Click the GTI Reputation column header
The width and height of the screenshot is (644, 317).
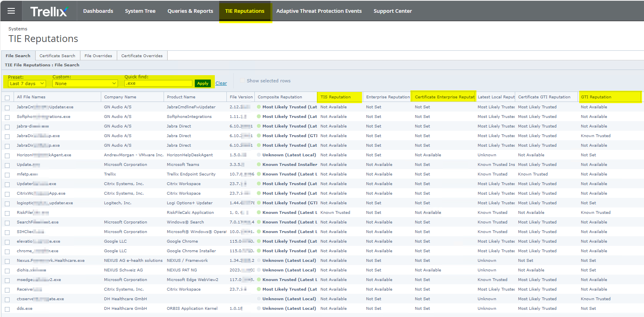click(x=596, y=97)
